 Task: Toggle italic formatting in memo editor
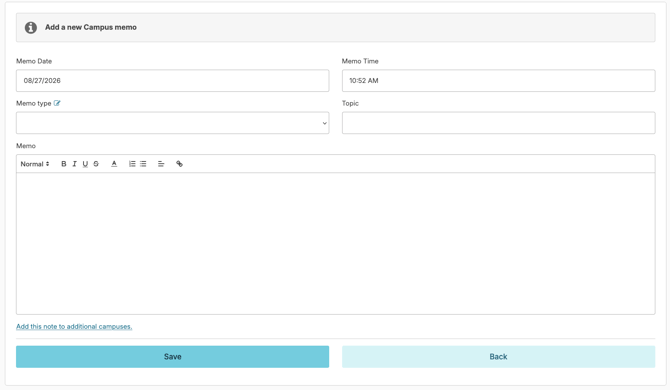(74, 164)
